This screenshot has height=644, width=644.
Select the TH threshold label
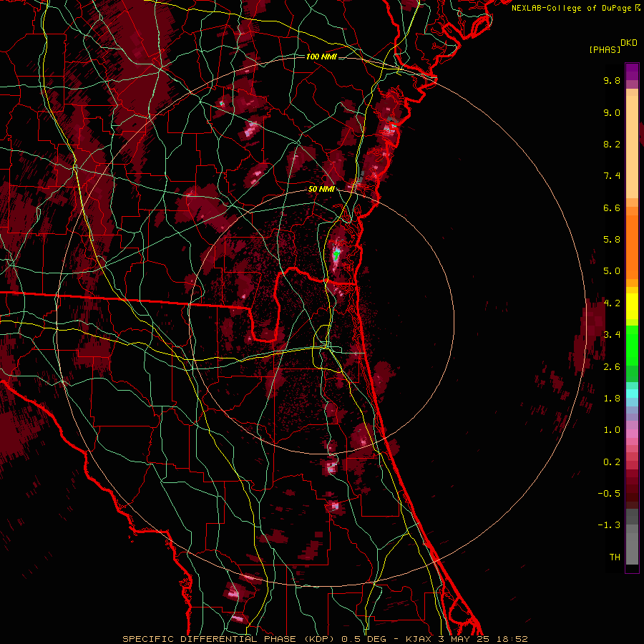(x=615, y=557)
